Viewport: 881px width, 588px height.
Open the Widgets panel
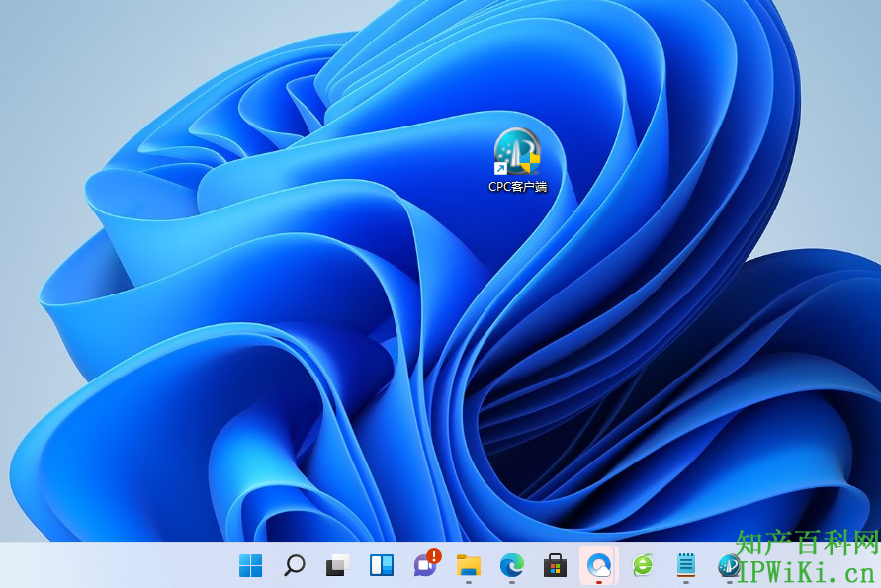tap(381, 565)
